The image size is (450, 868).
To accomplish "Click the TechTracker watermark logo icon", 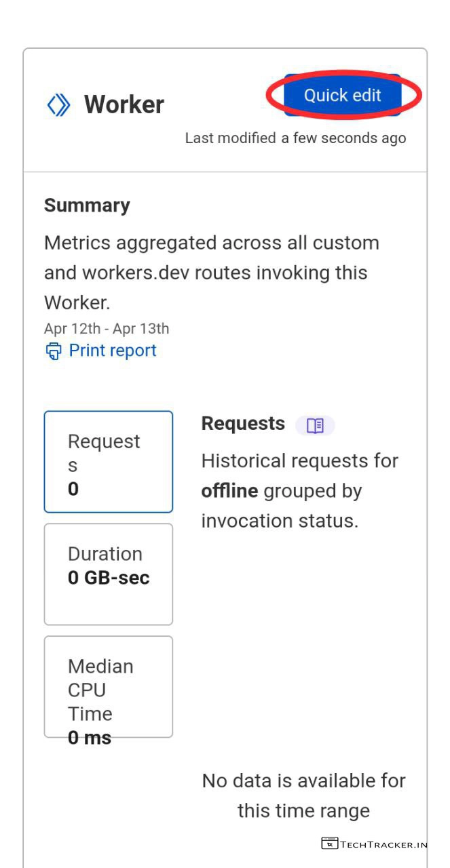I will click(329, 844).
